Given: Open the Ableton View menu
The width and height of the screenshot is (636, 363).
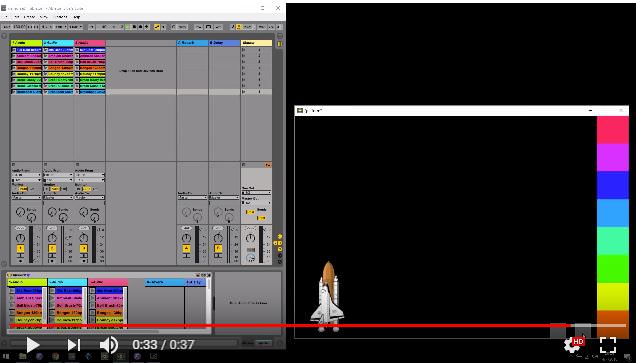Looking at the screenshot, I should 45,17.
